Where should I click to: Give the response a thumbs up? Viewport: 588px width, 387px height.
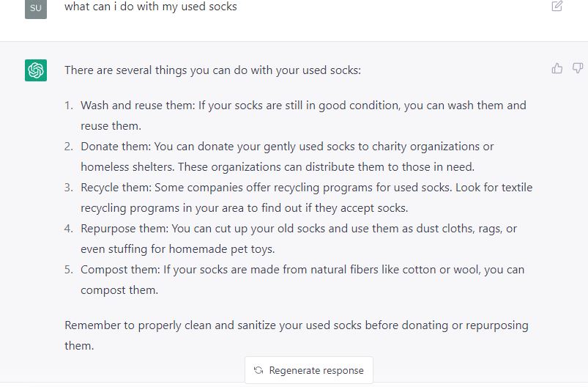coord(557,68)
